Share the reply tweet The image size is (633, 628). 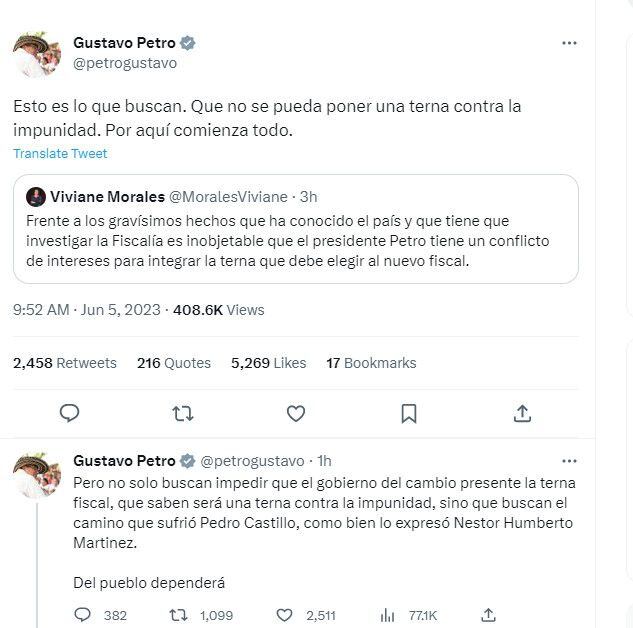(x=489, y=615)
